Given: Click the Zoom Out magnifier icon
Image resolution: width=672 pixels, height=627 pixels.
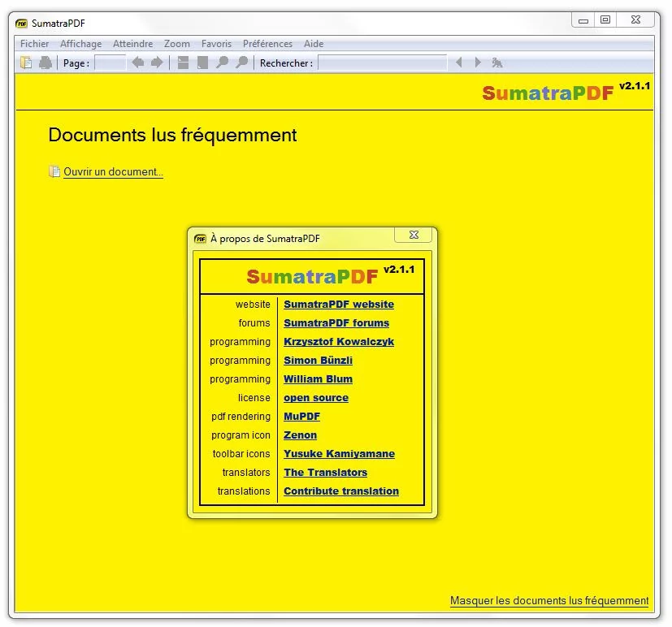Looking at the screenshot, I should pos(222,63).
